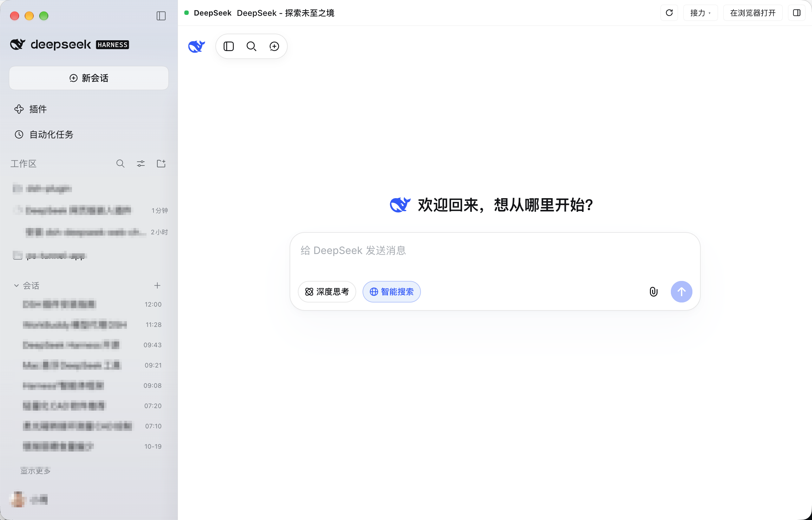The height and width of the screenshot is (520, 812).
Task: Open the user profile avatar
Action: 17,499
